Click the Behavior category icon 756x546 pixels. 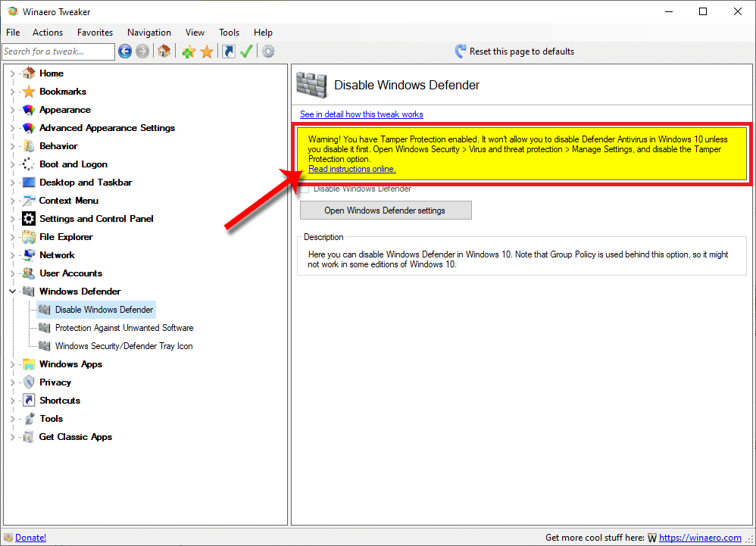29,146
